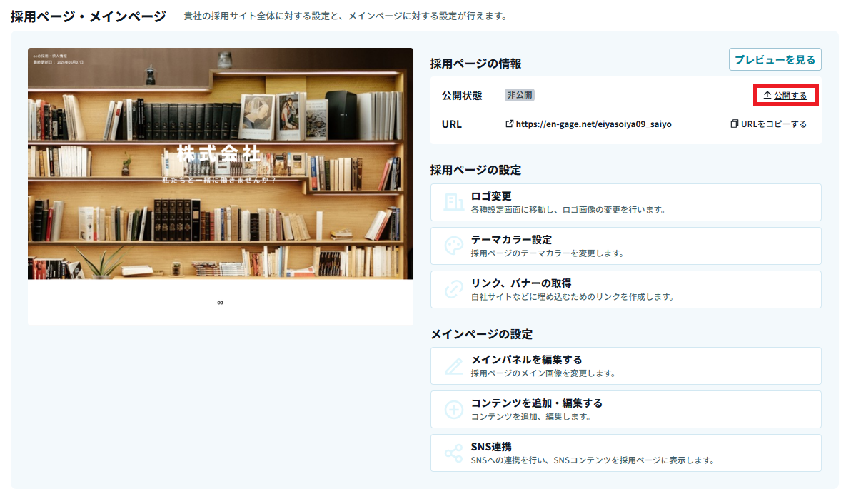851x504 pixels.
Task: Click the 採用ページ・メインページ page title
Action: (89, 17)
